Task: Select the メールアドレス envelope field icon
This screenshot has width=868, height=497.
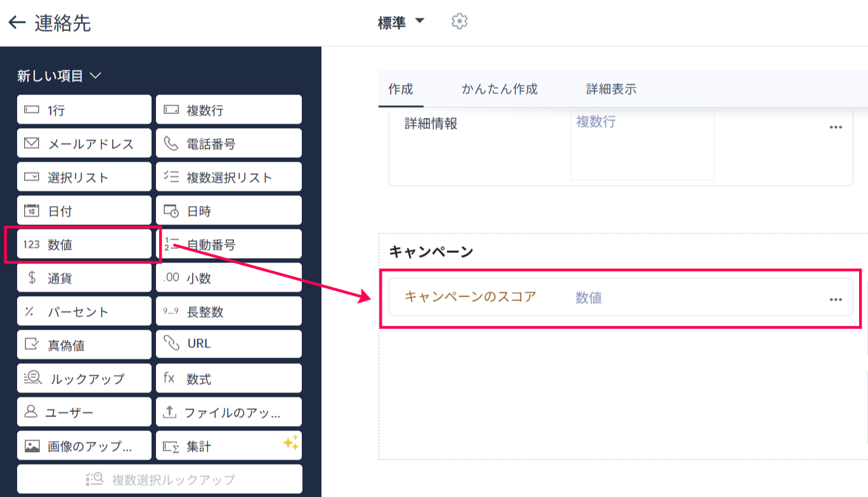Action: (x=31, y=143)
